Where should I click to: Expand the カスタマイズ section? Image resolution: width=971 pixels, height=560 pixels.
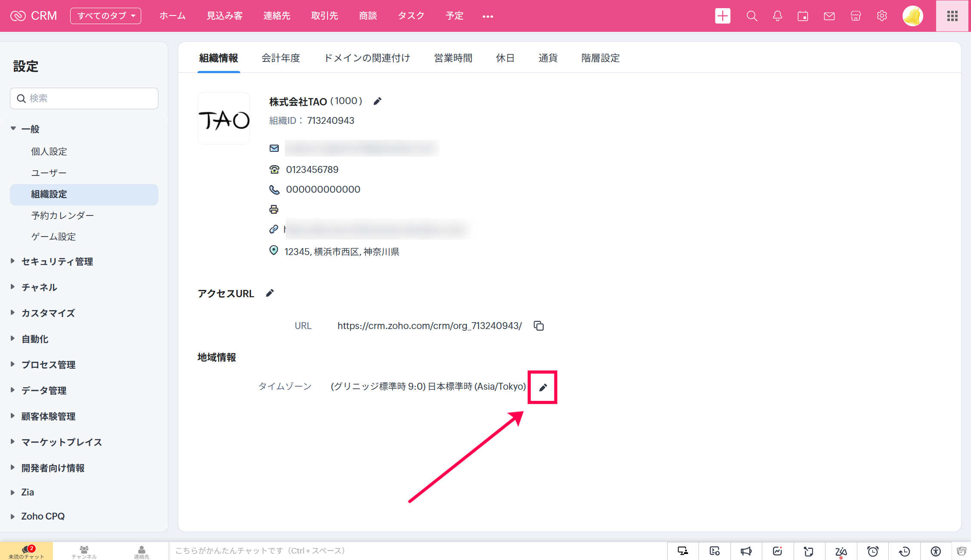pyautogui.click(x=48, y=313)
